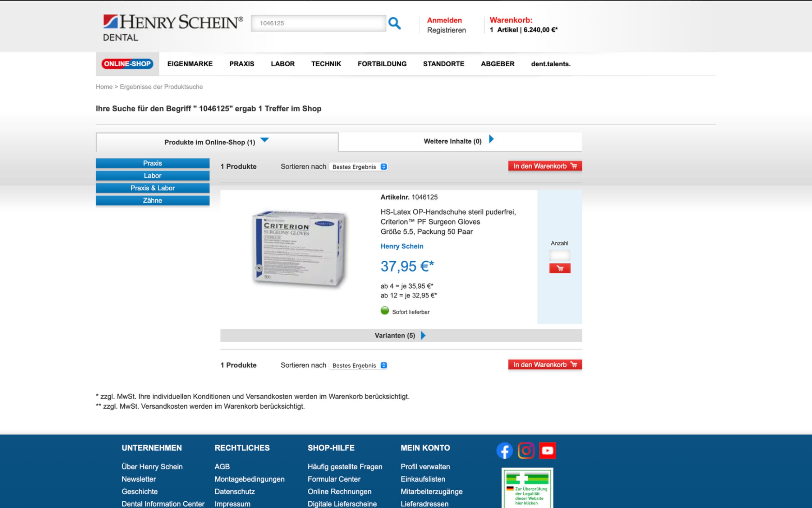Viewport: 812px width, 508px height.
Task: Open the HS-Latex OP-Handschuhe product title
Action: click(x=448, y=222)
